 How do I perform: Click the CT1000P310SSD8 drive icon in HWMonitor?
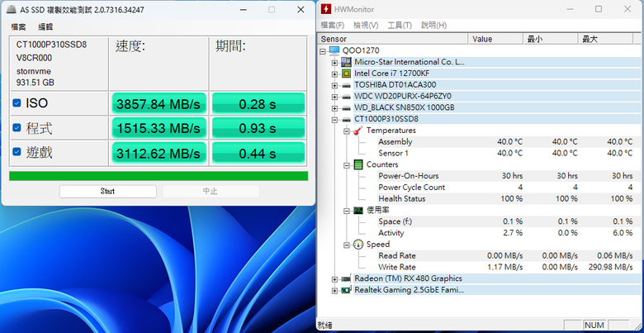click(346, 120)
